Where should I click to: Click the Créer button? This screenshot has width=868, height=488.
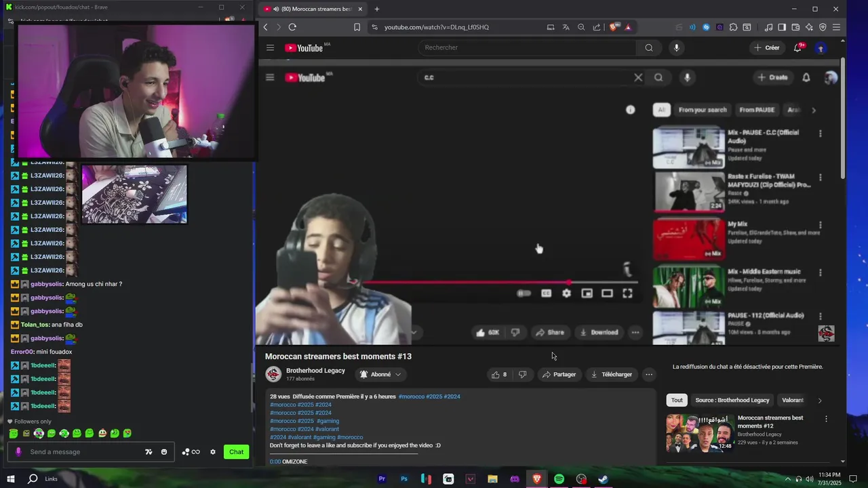coord(766,47)
